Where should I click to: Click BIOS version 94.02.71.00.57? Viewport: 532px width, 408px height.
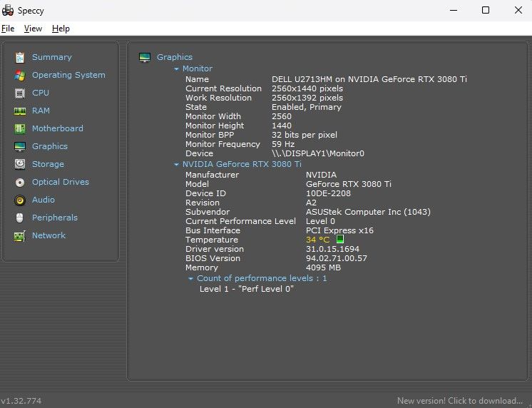336,258
